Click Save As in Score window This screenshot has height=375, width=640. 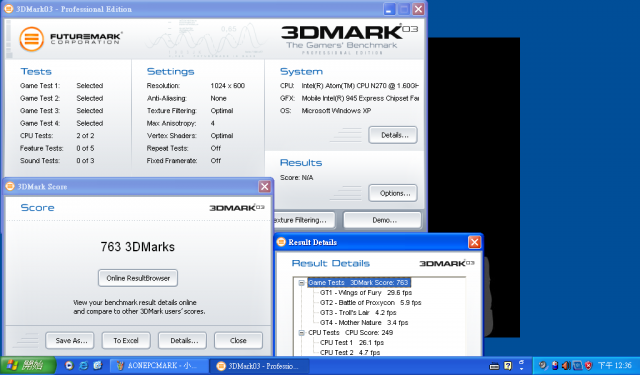pos(70,340)
